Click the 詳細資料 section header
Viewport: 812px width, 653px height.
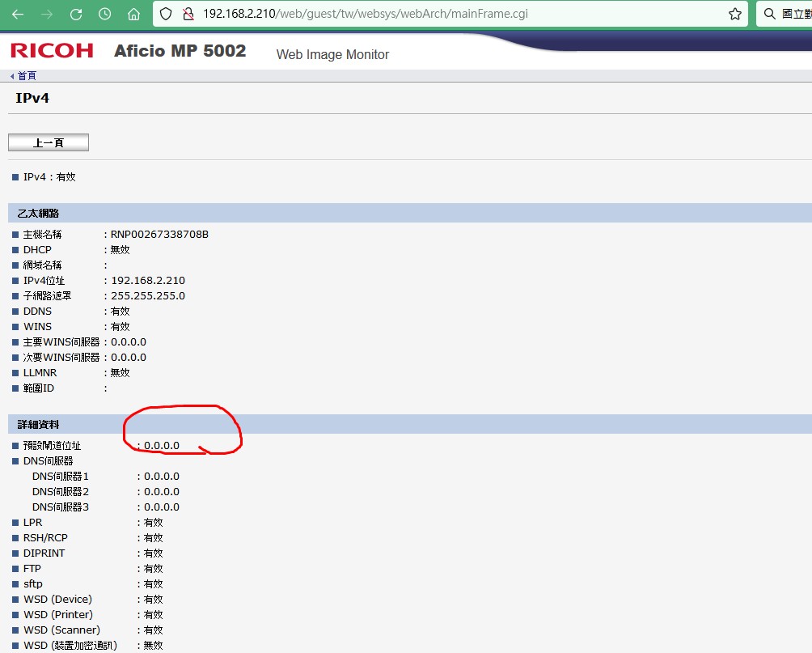tap(39, 425)
